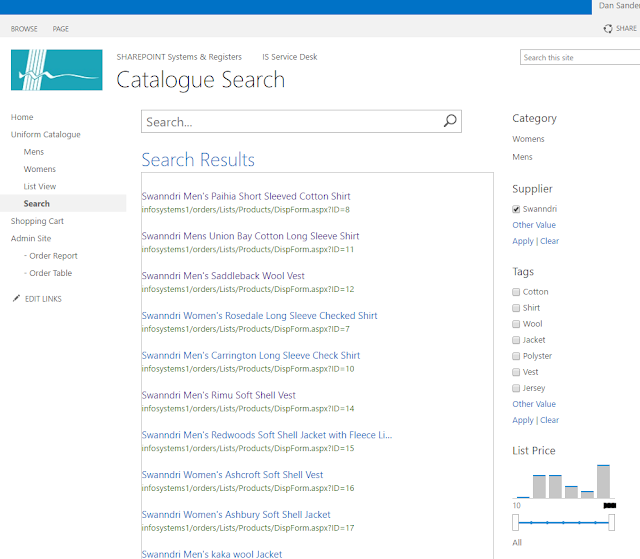The height and width of the screenshot is (559, 640).
Task: Go to Home in left navigation
Action: click(x=22, y=117)
